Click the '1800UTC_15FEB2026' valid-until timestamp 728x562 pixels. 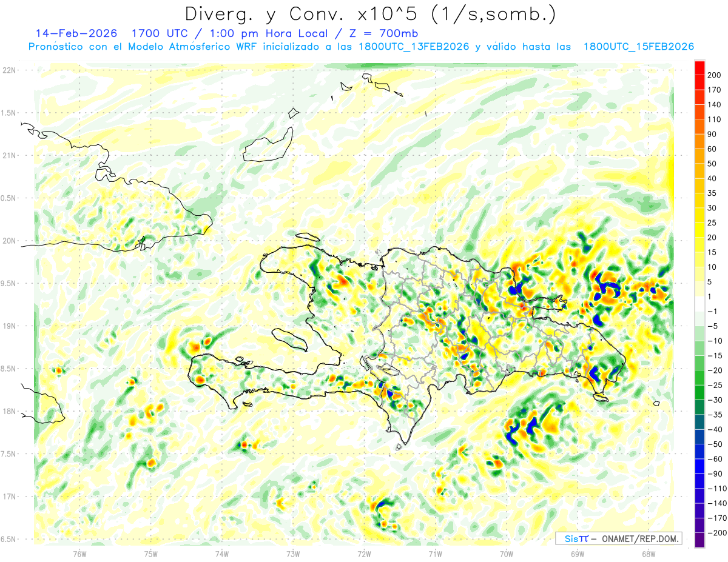pos(638,47)
